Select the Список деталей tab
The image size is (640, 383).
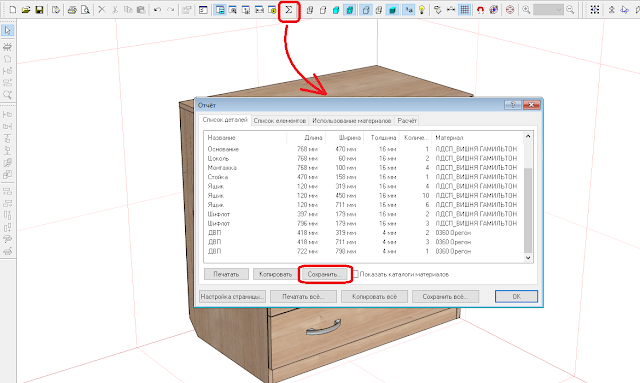(x=225, y=120)
